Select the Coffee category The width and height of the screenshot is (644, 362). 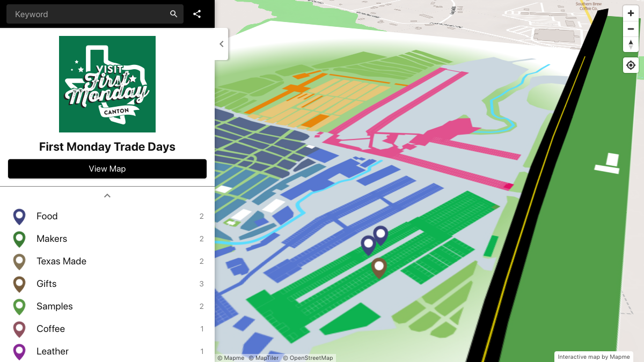point(107,329)
